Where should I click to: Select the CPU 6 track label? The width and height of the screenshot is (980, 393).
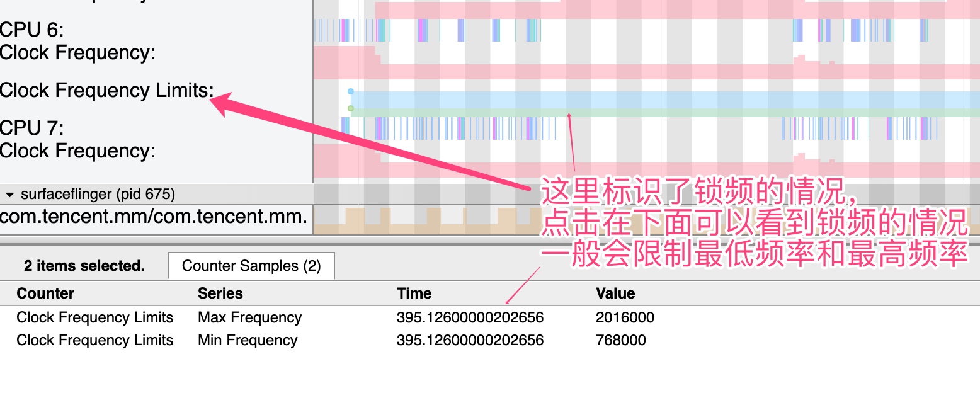point(32,30)
